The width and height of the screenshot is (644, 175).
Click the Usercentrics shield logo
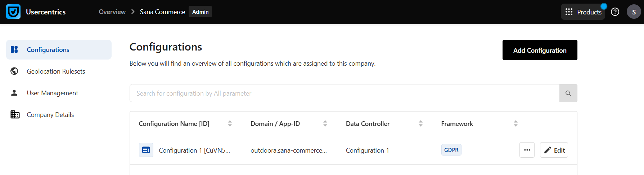13,12
